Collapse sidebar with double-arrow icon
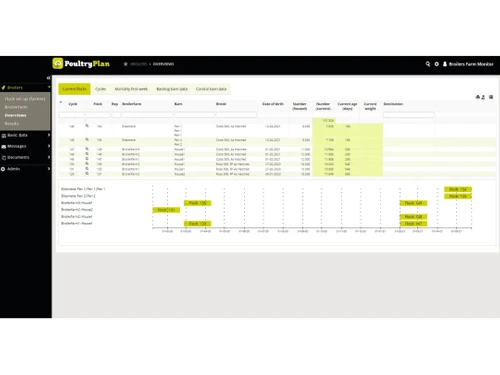This screenshot has width=500, height=375. (x=48, y=78)
